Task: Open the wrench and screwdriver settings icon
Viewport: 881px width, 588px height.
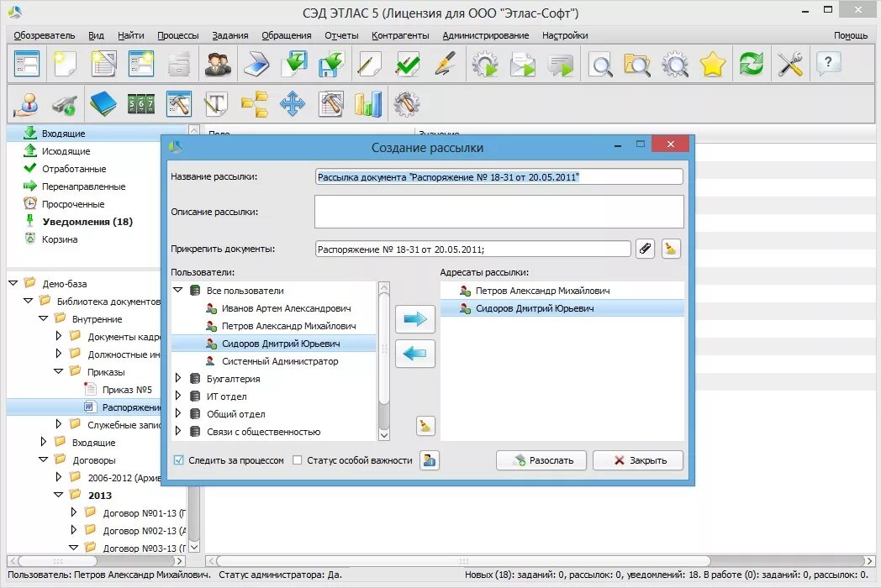Action: point(790,64)
